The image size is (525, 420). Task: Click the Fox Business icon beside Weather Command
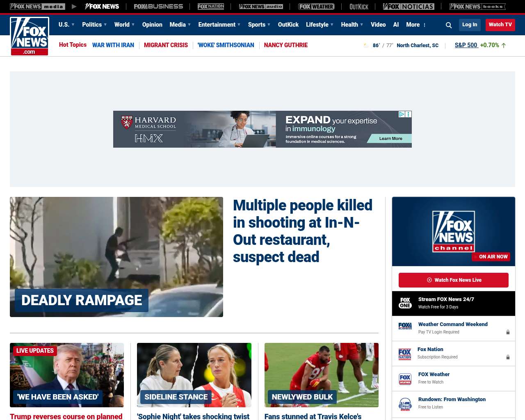tap(405, 326)
